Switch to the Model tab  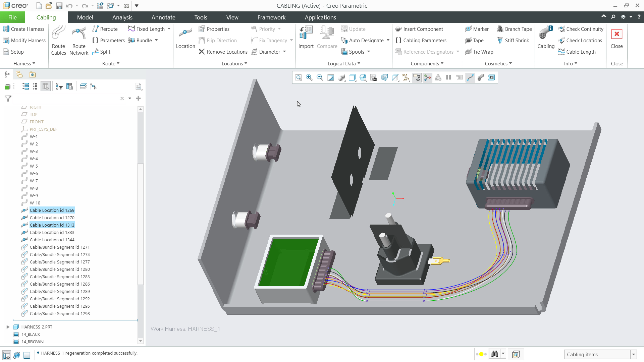tap(85, 17)
